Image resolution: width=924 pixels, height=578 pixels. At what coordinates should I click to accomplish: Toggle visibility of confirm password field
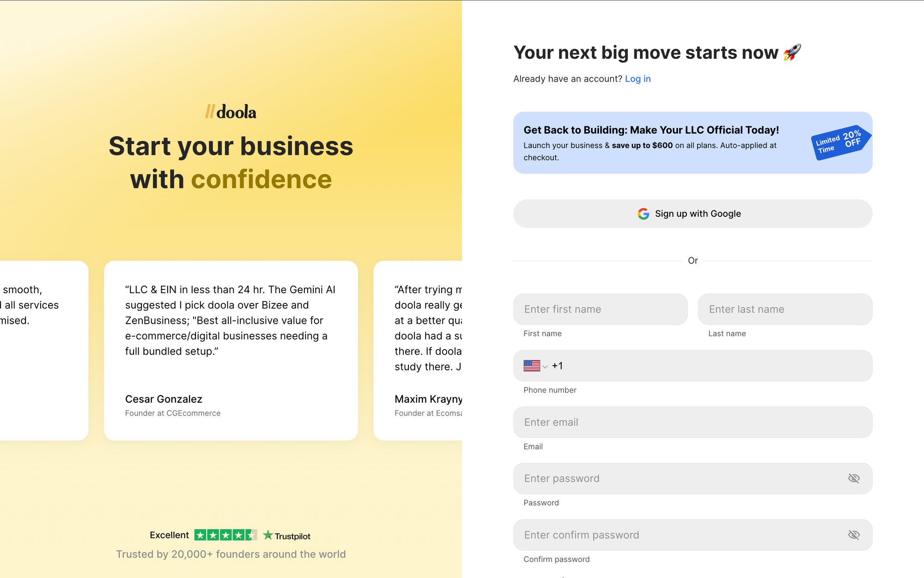(x=854, y=535)
